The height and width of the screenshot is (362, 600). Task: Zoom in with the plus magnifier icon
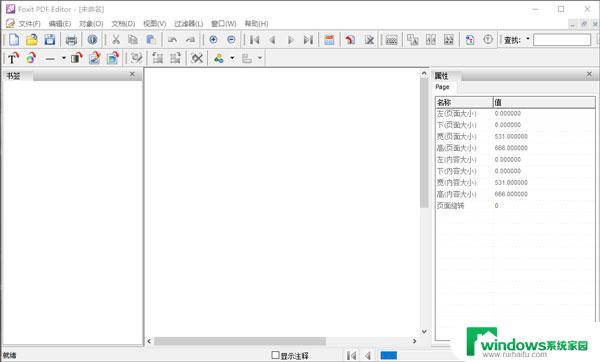pos(214,39)
